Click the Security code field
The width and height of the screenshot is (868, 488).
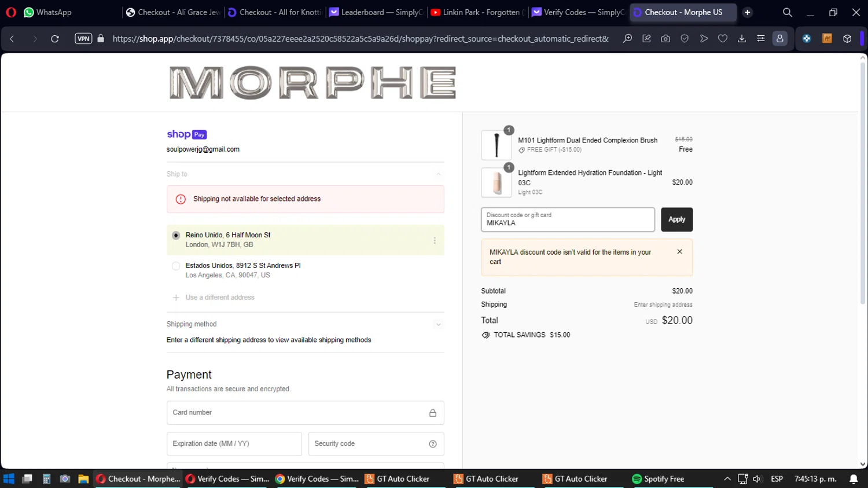coord(376,444)
